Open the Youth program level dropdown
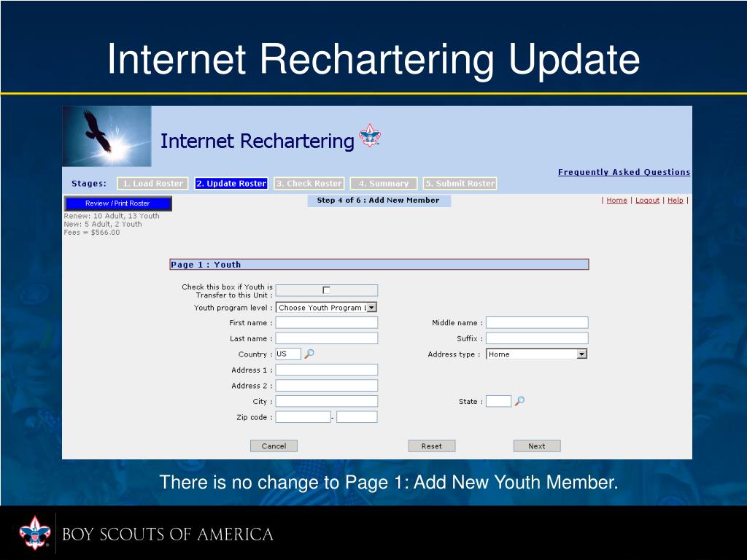 [x=327, y=308]
